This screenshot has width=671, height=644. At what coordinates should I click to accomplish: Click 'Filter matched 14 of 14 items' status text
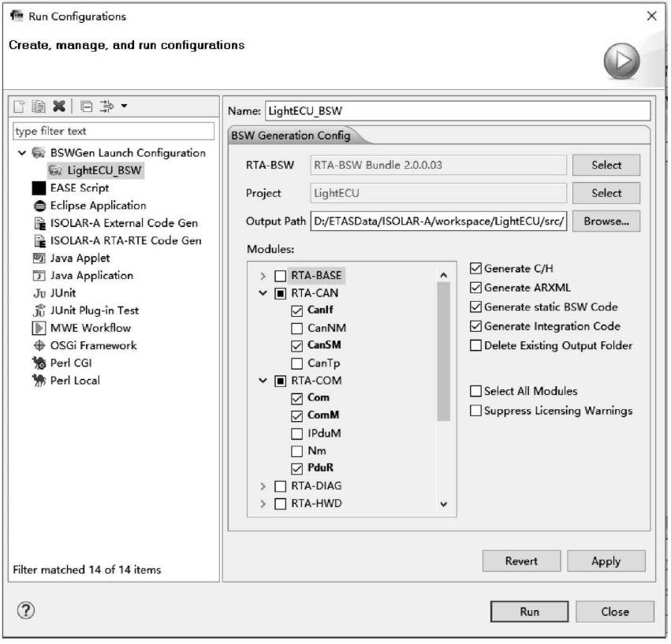tap(88, 571)
